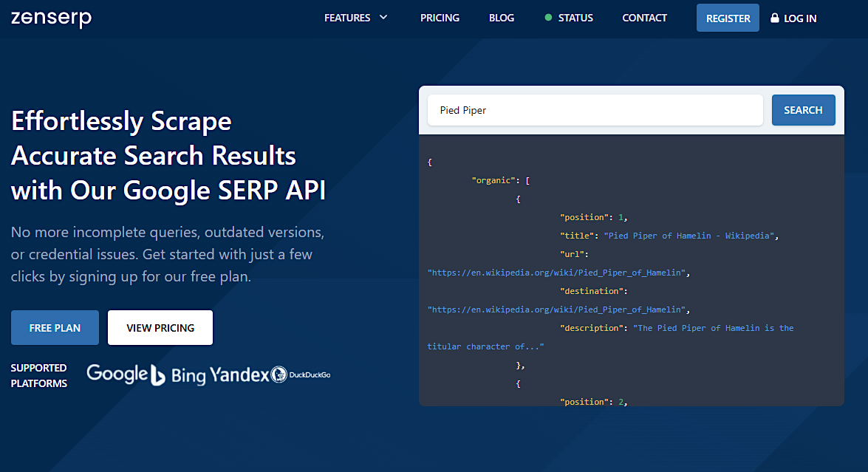Click the Supported Platforms label
This screenshot has height=472, width=868.
click(x=38, y=376)
